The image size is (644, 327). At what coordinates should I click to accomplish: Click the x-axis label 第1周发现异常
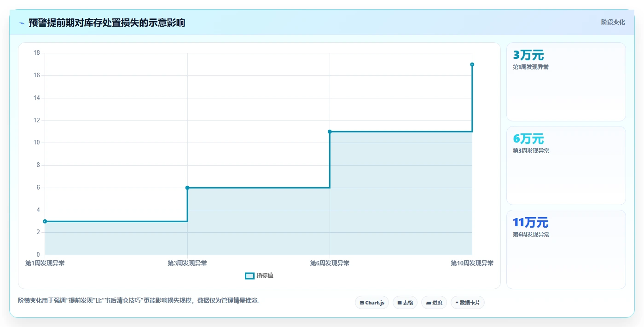point(45,264)
